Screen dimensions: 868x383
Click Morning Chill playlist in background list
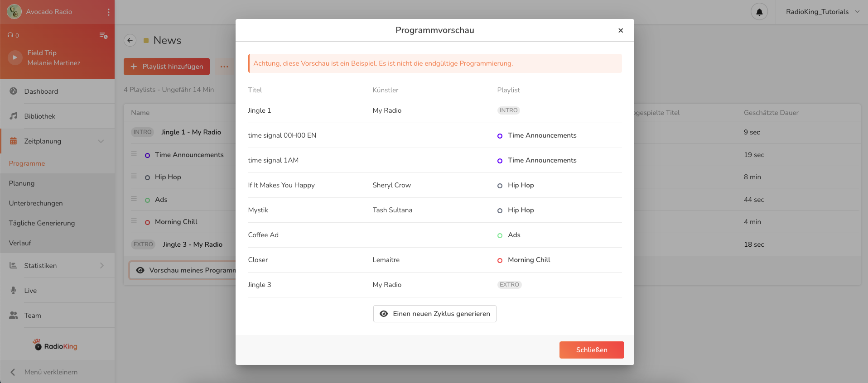(176, 222)
